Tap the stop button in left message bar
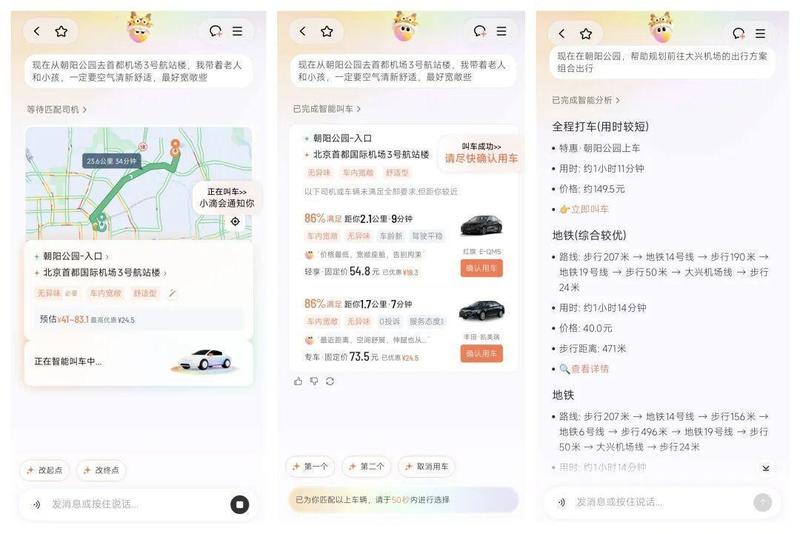This screenshot has width=800, height=534. click(240, 504)
